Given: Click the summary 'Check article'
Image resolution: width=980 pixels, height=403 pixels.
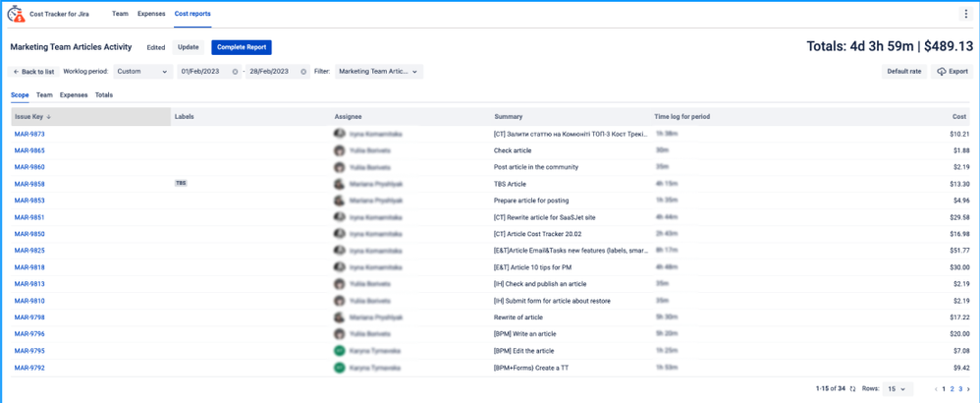Looking at the screenshot, I should point(513,150).
